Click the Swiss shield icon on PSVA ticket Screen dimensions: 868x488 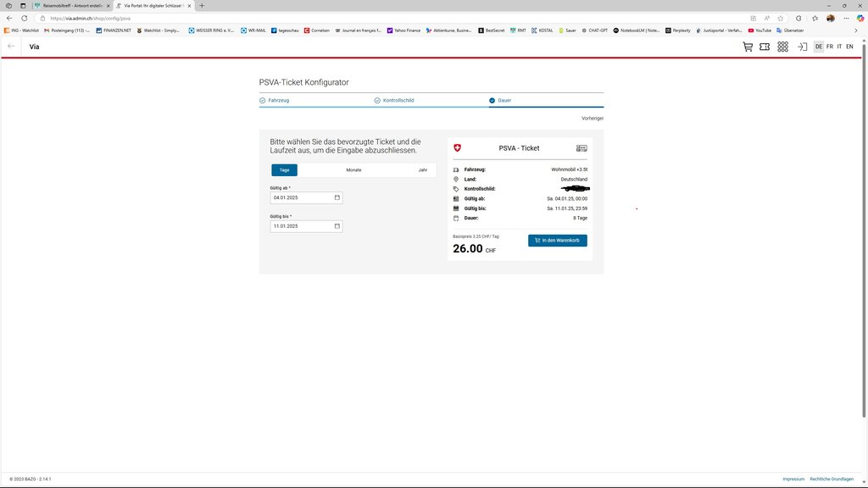click(x=457, y=147)
